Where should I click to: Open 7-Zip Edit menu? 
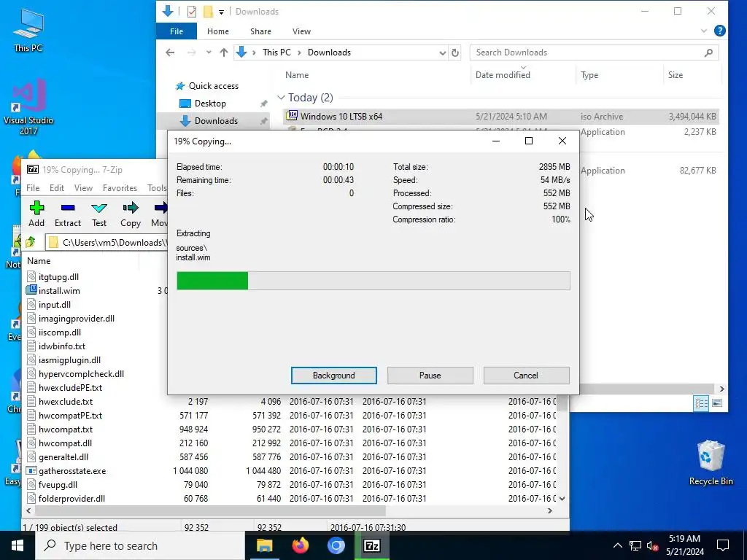[57, 187]
